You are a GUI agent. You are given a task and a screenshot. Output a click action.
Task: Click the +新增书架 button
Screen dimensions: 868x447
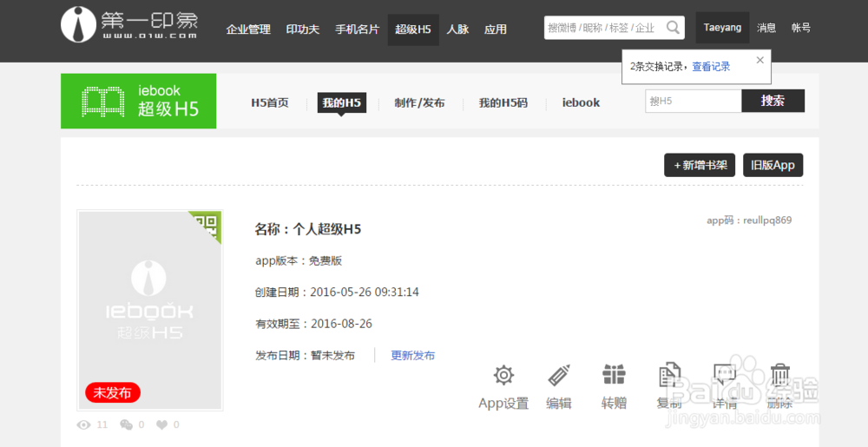point(700,165)
